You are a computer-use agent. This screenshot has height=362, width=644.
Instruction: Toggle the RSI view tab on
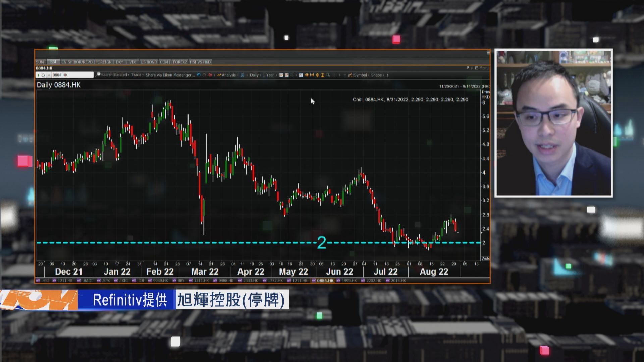53,62
